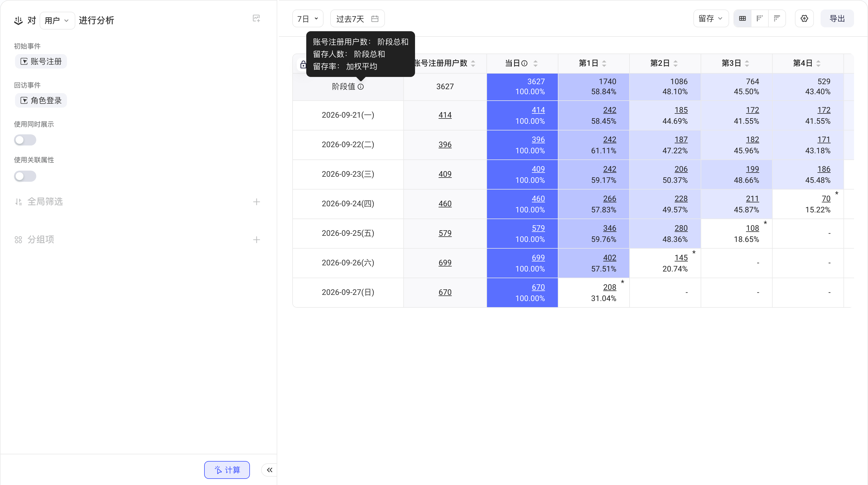Open the 用户 analysis subject dropdown
This screenshot has width=868, height=485.
(57, 21)
